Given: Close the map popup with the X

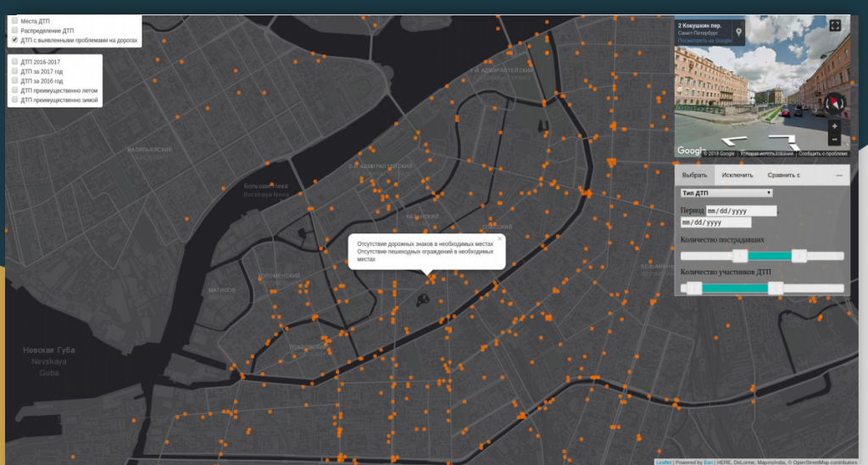Looking at the screenshot, I should point(499,239).
